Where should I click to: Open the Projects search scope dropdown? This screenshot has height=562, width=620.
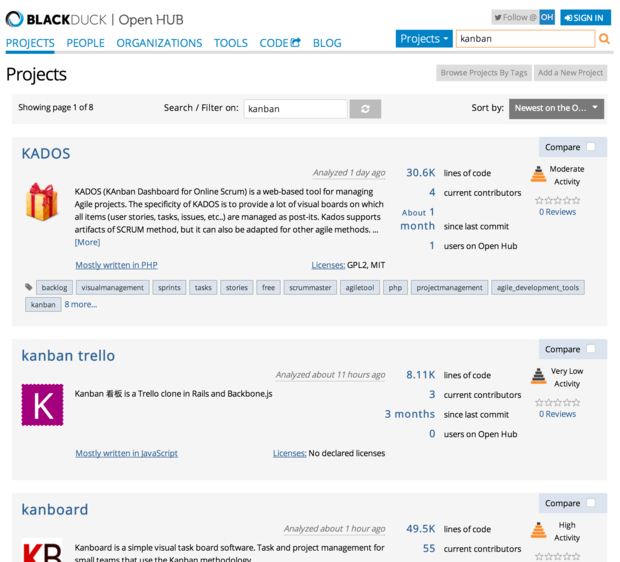tap(424, 38)
